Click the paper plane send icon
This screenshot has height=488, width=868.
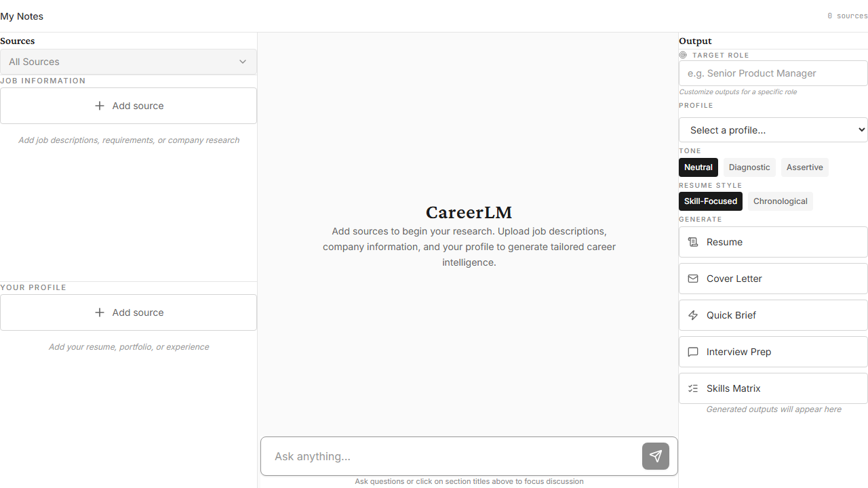click(x=655, y=456)
